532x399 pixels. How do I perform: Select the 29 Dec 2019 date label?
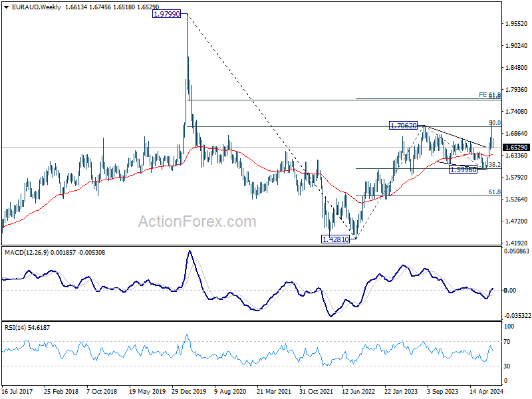pos(189,391)
